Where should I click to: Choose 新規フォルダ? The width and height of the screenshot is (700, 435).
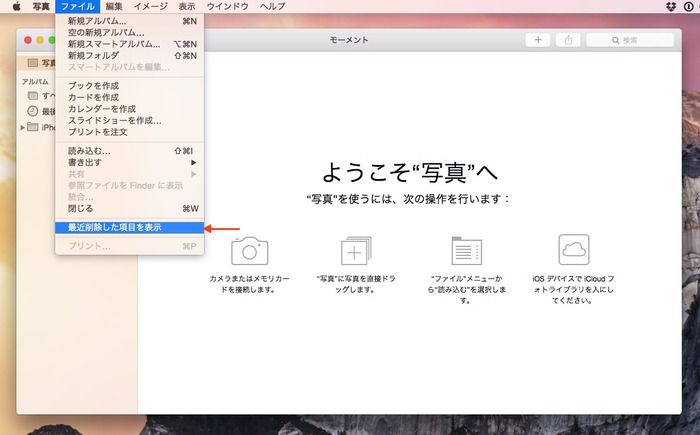pyautogui.click(x=129, y=56)
